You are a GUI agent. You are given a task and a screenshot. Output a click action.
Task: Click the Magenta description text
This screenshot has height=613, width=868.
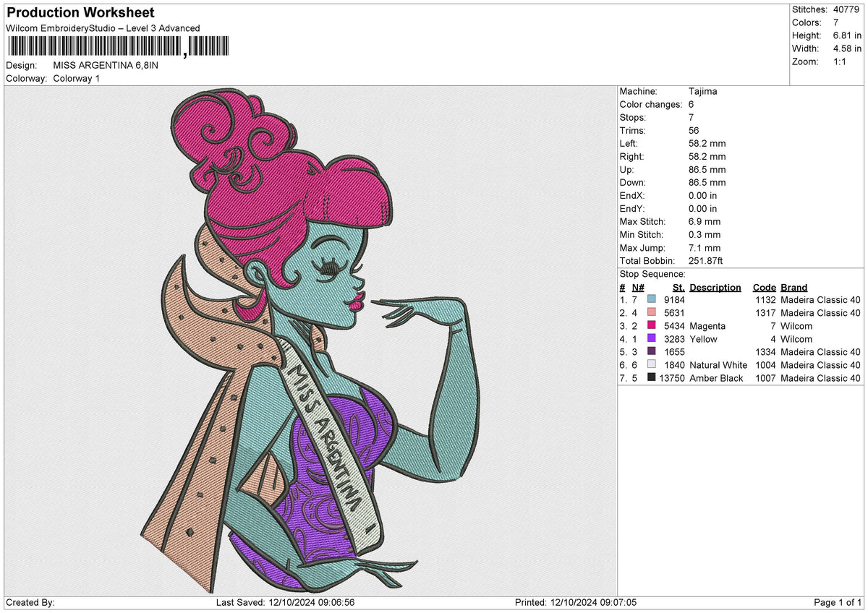(707, 326)
